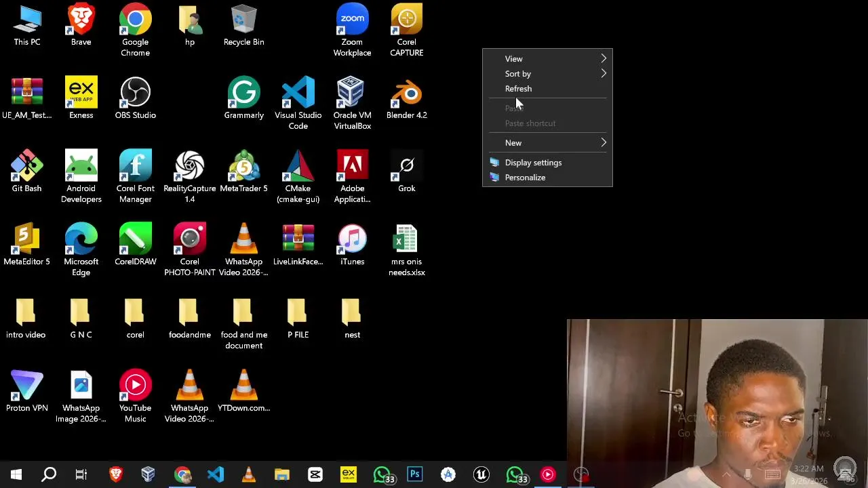Open Brave from the taskbar
The width and height of the screenshot is (868, 488).
coord(115,474)
